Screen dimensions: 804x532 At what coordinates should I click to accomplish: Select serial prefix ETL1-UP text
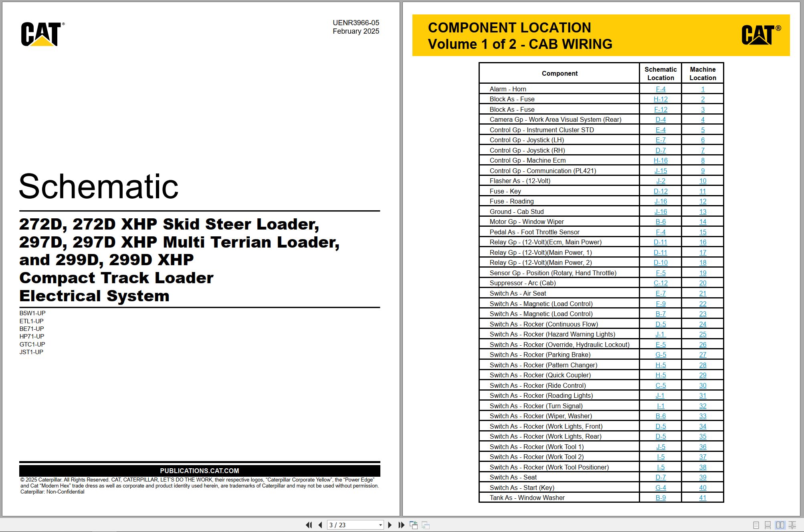[31, 321]
